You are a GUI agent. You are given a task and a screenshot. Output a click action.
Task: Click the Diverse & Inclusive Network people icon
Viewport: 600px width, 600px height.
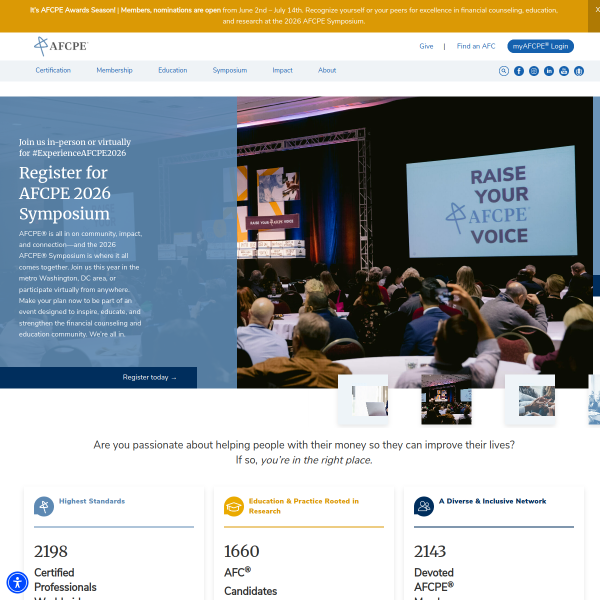424,506
